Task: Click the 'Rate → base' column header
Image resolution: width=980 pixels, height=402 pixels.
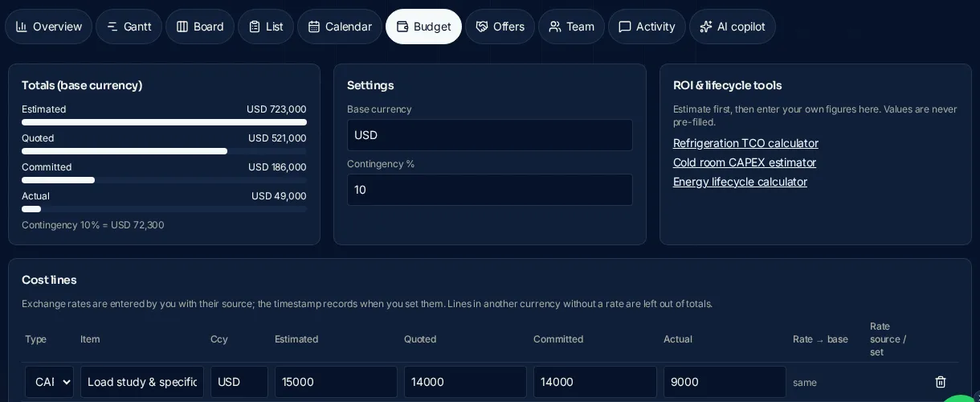Action: pyautogui.click(x=820, y=339)
